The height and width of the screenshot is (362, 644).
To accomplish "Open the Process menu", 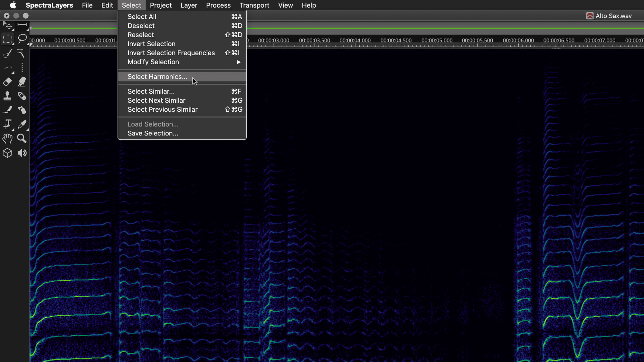I will click(x=218, y=5).
